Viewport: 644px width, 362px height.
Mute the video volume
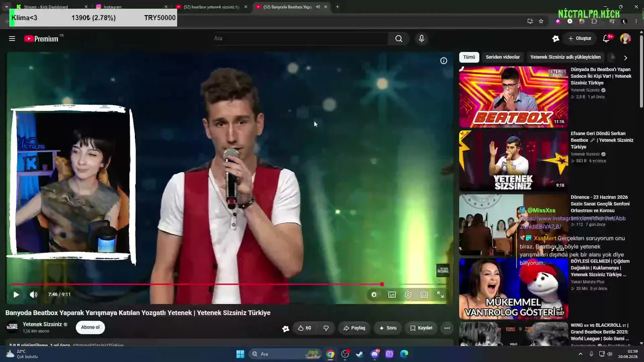pyautogui.click(x=33, y=295)
